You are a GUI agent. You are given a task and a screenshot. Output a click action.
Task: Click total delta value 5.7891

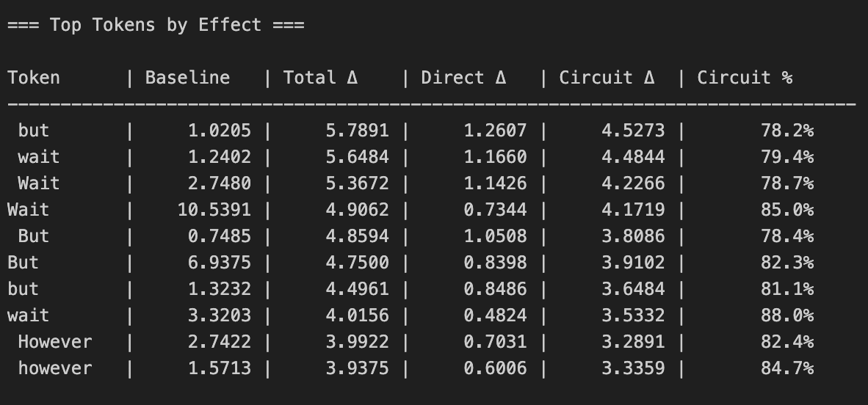tap(357, 131)
